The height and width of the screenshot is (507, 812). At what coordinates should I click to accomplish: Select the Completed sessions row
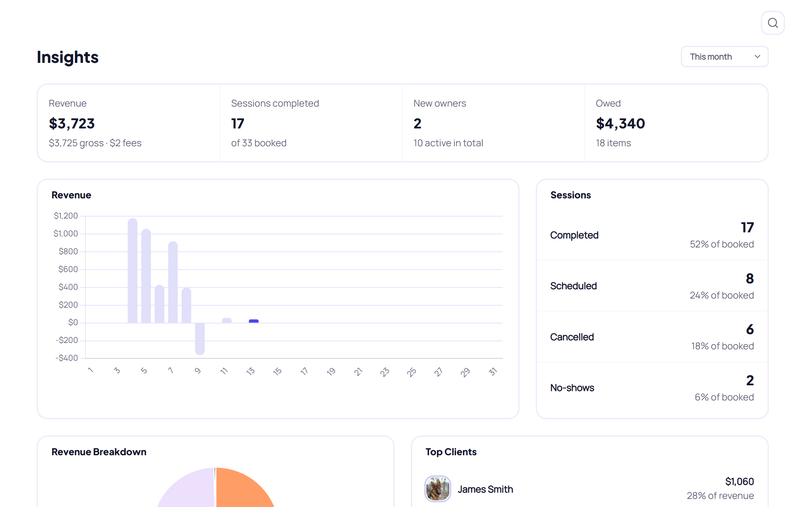(652, 235)
